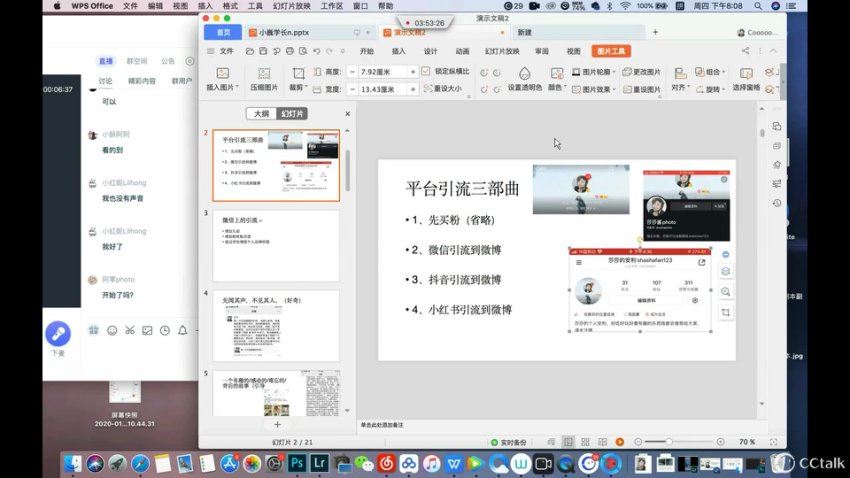The image size is (850, 478).
Task: Click the 高度 height input field 7.92厘米
Action: [383, 72]
